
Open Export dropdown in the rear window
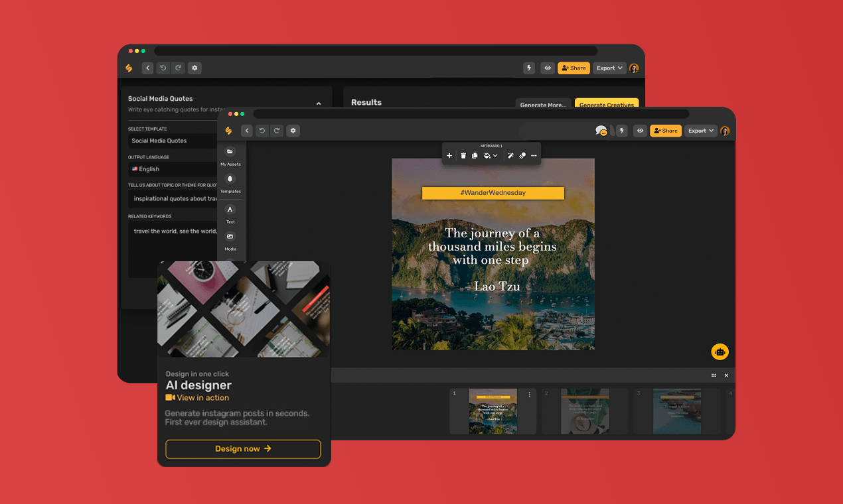(x=609, y=68)
